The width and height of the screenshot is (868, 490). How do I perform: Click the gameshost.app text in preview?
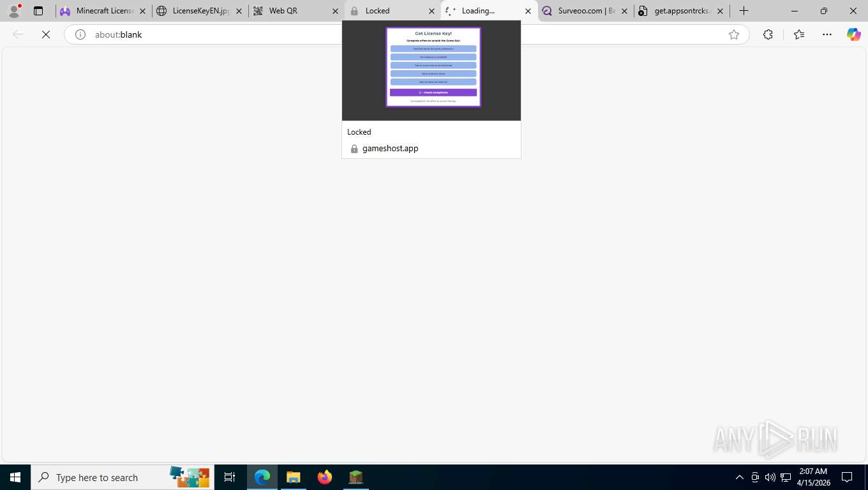click(x=391, y=148)
